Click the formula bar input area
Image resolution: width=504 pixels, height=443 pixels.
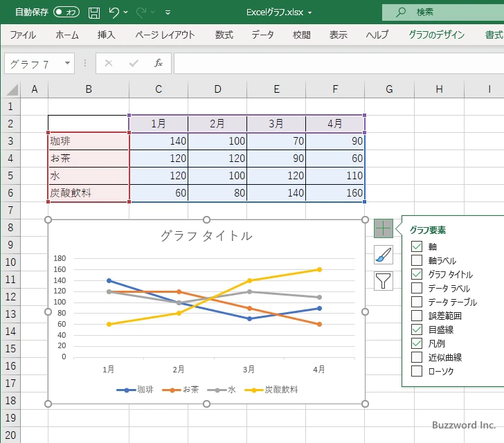click(339, 63)
